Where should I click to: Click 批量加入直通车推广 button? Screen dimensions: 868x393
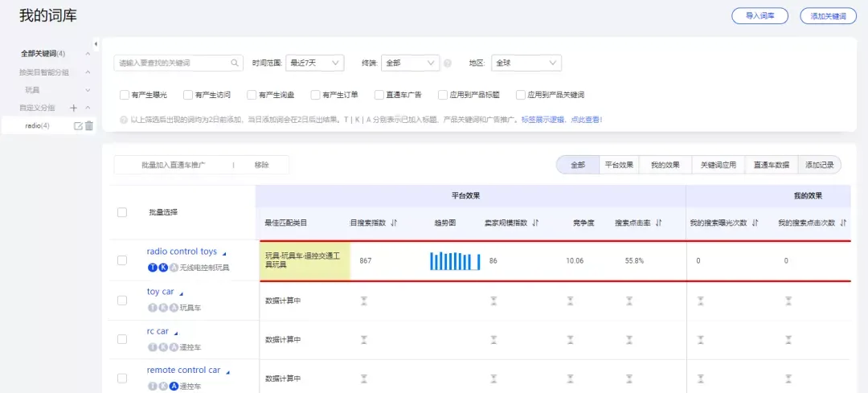pos(174,165)
